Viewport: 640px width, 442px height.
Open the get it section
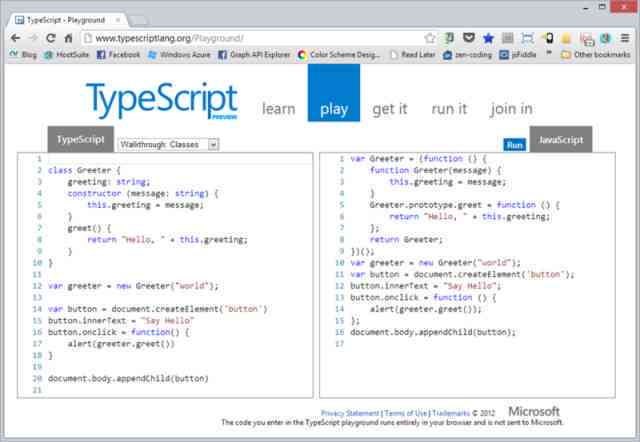point(390,109)
